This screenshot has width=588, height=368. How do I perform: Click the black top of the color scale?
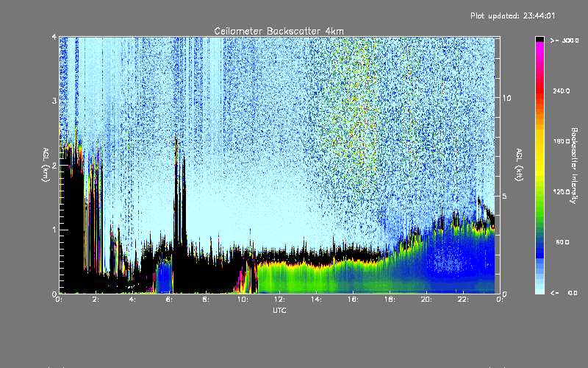(x=539, y=39)
